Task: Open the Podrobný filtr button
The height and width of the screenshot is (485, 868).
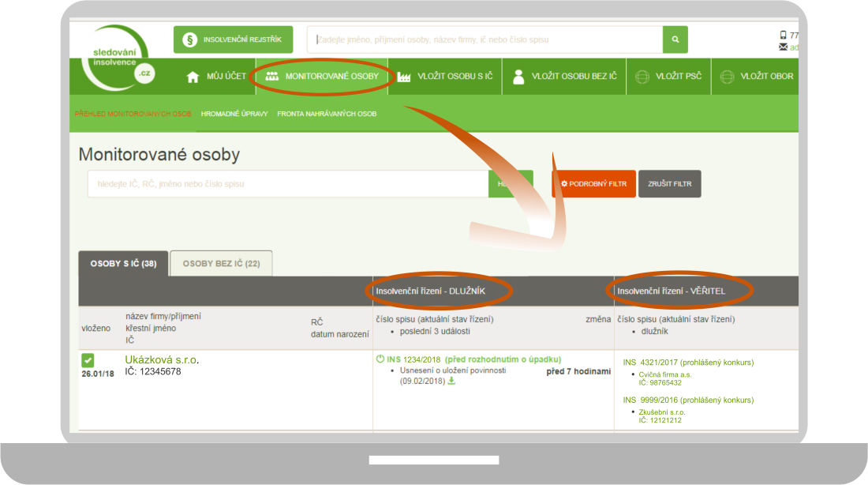Action: point(593,184)
